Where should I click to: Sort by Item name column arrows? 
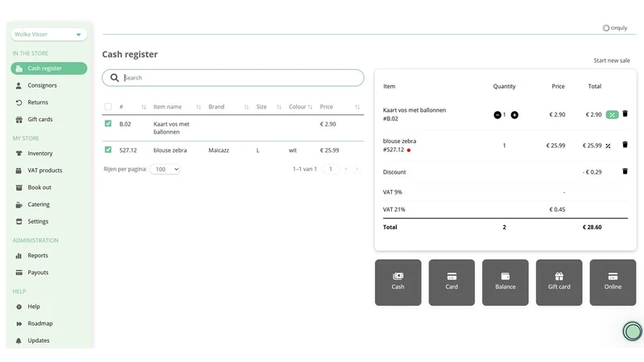[198, 107]
